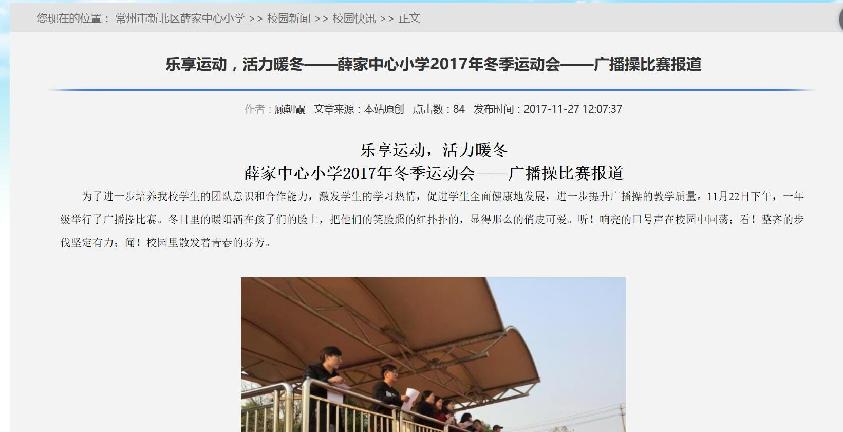
Task: Click the tall man in black in photo
Action: pyautogui.click(x=326, y=388)
